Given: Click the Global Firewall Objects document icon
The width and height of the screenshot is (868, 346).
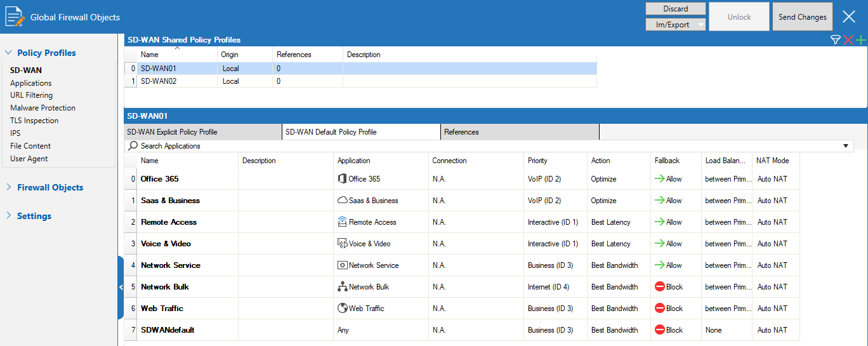Looking at the screenshot, I should pos(15,16).
